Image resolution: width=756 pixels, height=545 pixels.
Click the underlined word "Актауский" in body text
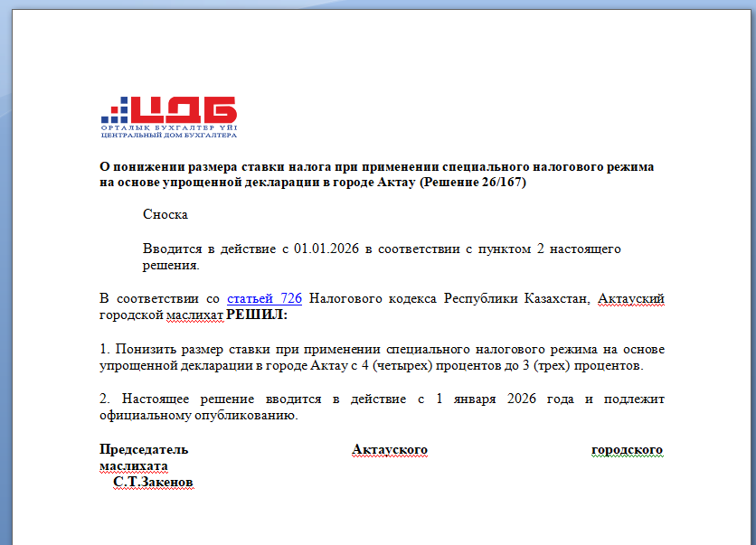pos(631,299)
